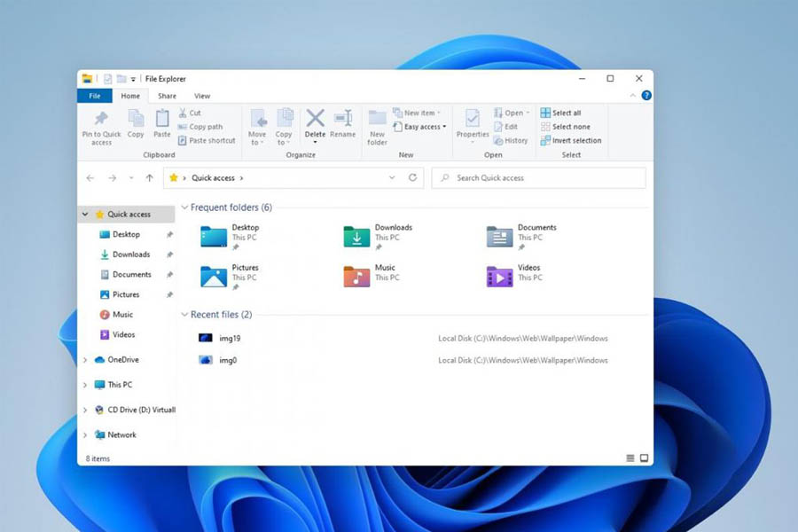Screen dimensions: 798x532
Task: Open the New item dropdown
Action: (x=417, y=113)
